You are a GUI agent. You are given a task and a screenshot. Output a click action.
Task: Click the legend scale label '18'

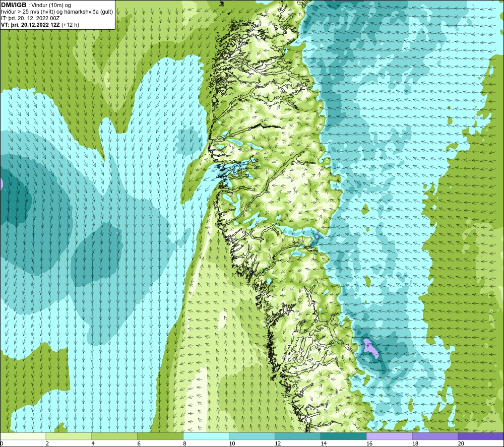(x=415, y=444)
